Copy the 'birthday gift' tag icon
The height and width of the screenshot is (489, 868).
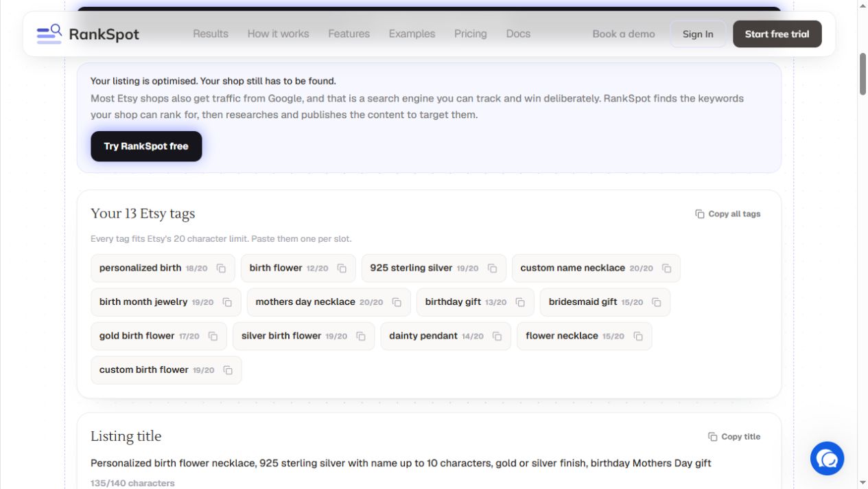coord(520,302)
